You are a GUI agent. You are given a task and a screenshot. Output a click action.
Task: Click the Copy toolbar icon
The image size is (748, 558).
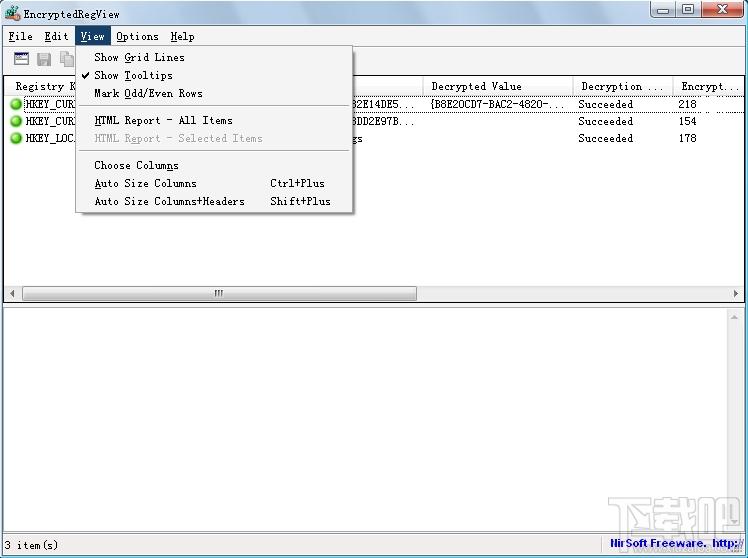67,59
